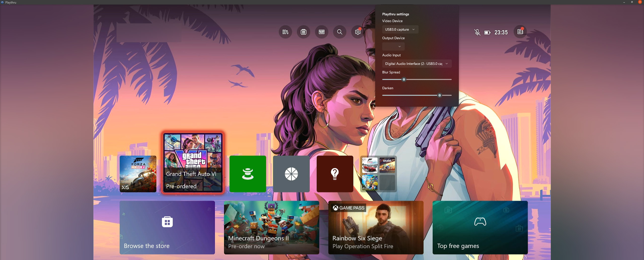644x260 pixels.
Task: Expand the Audio Input Digital Audio Interface dropdown
Action: 417,64
